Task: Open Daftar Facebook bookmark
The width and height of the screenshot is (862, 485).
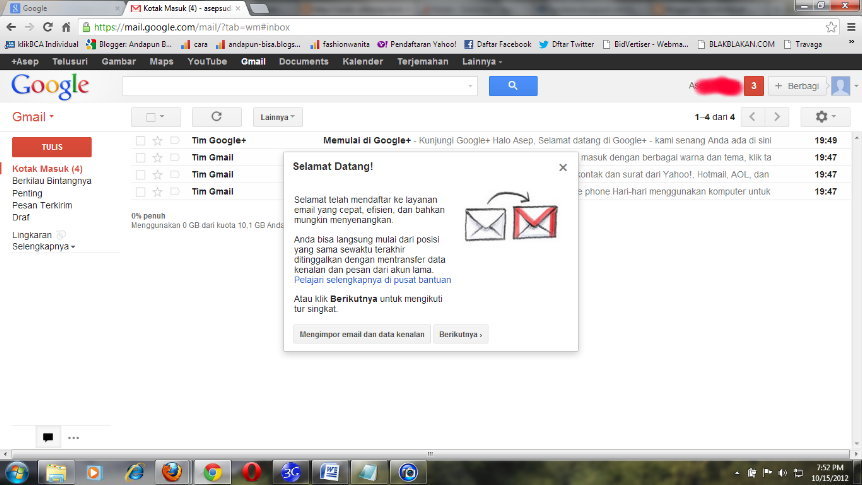Action: click(x=498, y=44)
